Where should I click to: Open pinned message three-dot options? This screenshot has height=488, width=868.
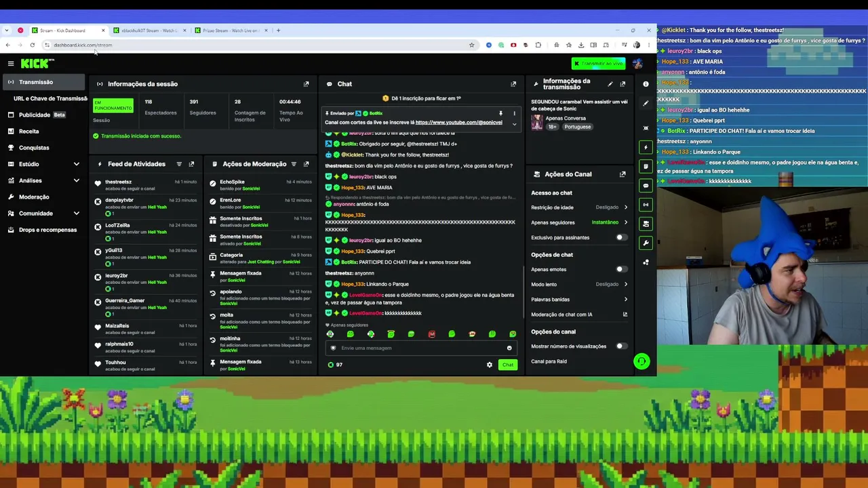(x=514, y=113)
